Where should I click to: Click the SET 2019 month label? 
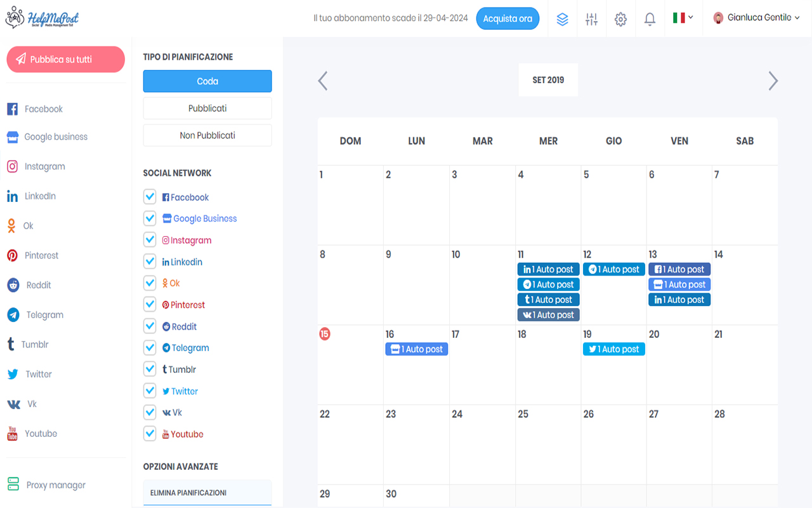tap(548, 80)
